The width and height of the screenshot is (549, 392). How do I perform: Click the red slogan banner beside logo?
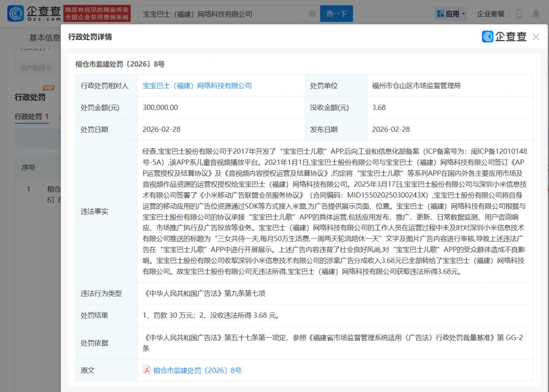point(97,14)
